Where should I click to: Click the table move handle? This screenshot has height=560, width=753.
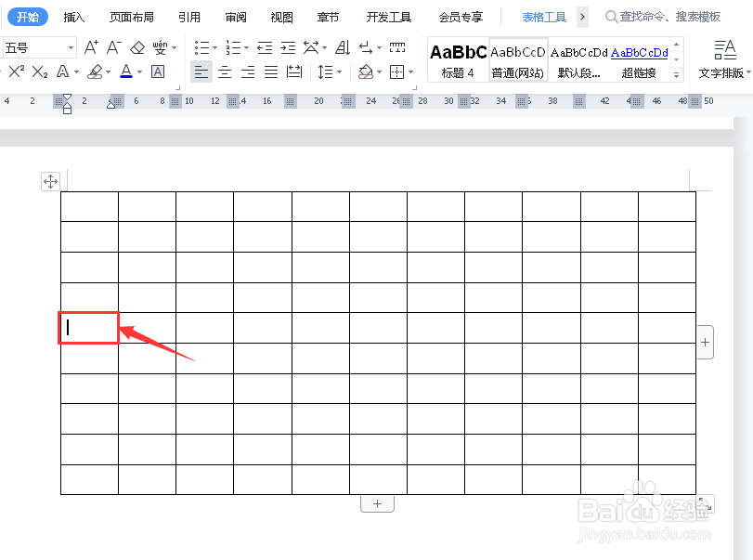coord(50,181)
